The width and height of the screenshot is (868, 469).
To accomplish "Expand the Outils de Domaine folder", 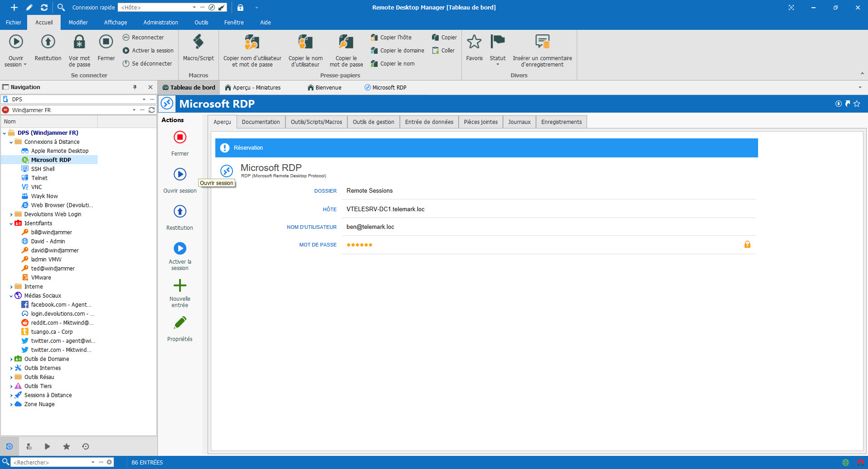I will point(11,359).
